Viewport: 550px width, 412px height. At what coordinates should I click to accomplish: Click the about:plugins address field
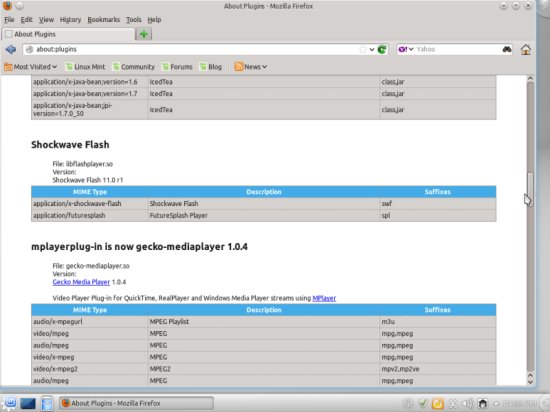(196, 49)
